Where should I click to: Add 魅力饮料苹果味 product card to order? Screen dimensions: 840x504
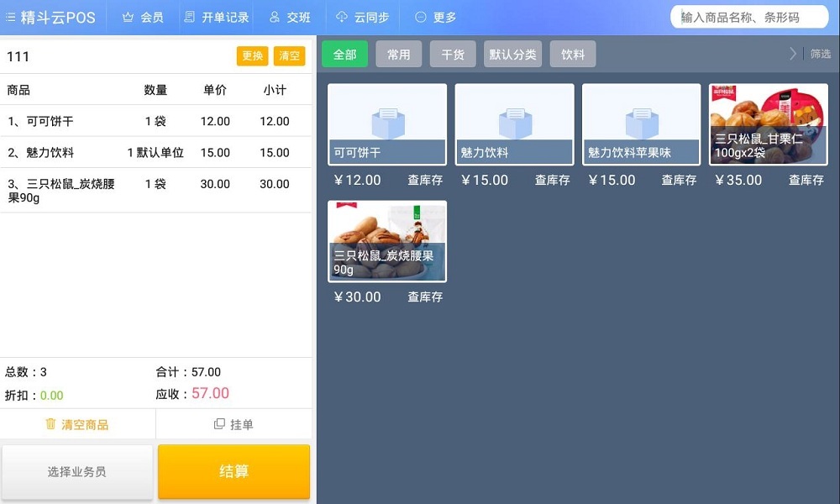pyautogui.click(x=641, y=124)
